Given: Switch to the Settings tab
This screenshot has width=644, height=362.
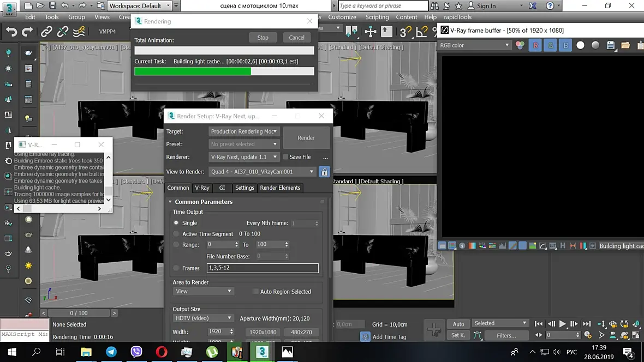Looking at the screenshot, I should click(245, 188).
